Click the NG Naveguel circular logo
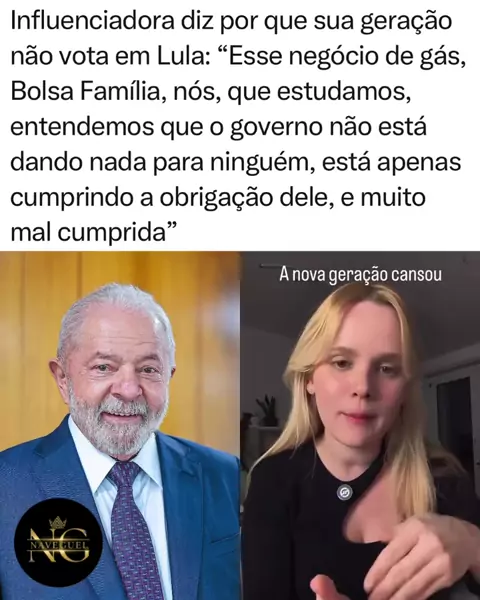 coord(58,542)
